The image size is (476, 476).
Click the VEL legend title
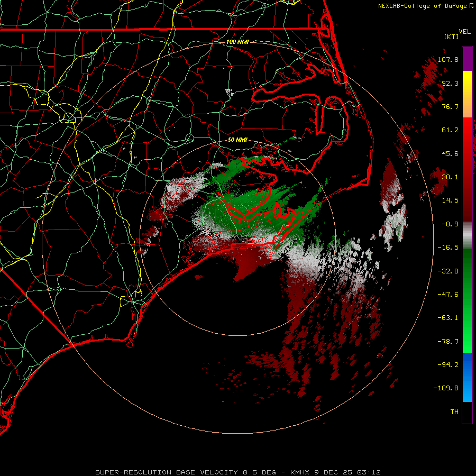[x=464, y=32]
